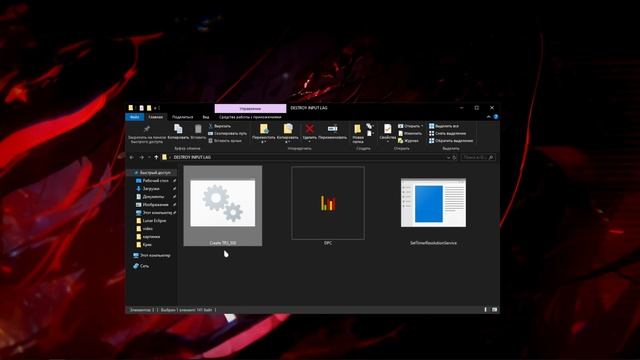Viewport: 640px width, 360px height.
Task: Select Быстрый доступ in navigation pane
Action: click(x=155, y=173)
